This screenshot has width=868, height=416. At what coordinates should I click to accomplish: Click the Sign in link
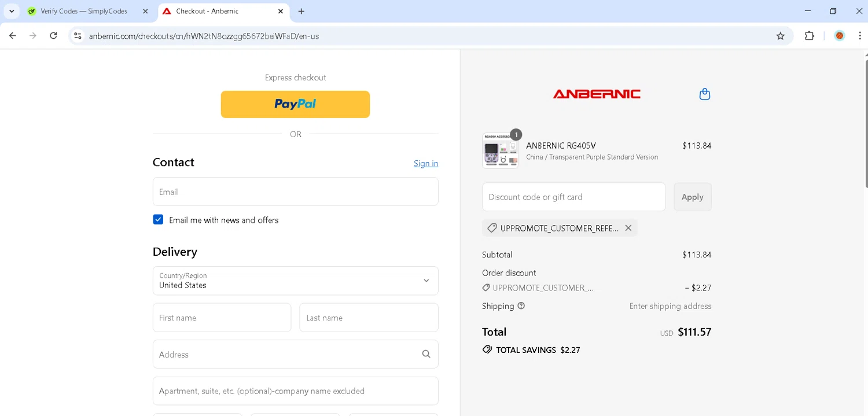click(x=426, y=164)
